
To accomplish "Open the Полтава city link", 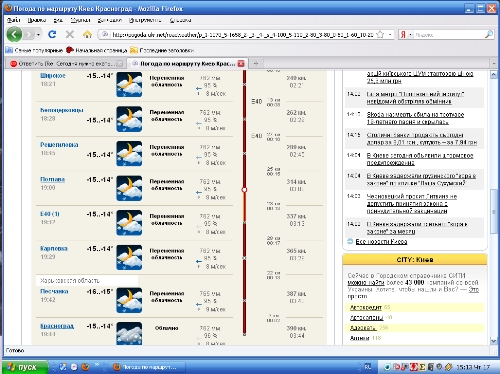I will click(53, 179).
